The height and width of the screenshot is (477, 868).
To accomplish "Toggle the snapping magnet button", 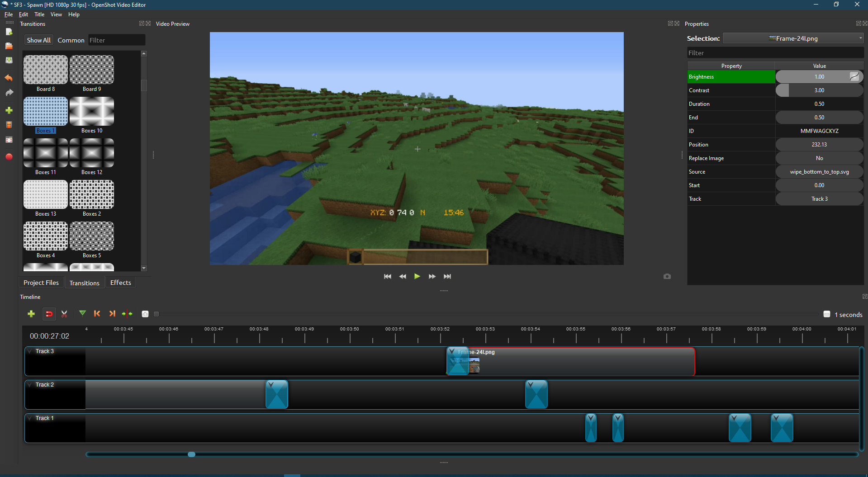I will 49,314.
